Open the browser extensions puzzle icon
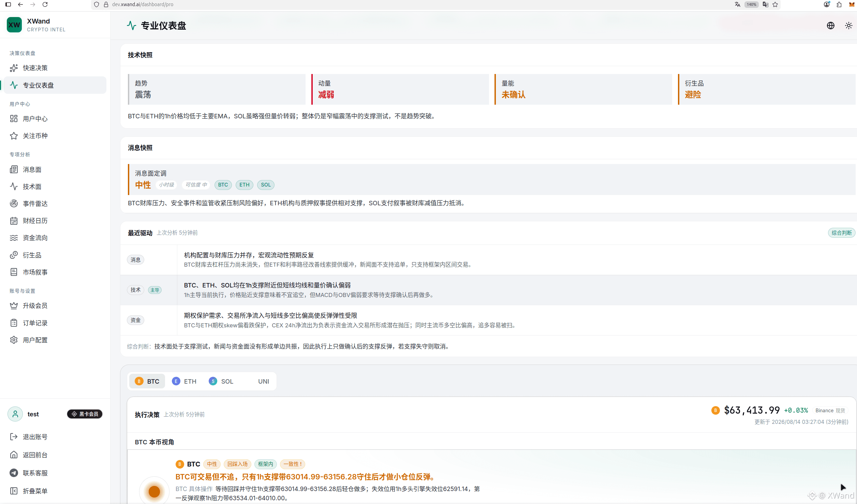The height and width of the screenshot is (504, 857). coord(839,4)
